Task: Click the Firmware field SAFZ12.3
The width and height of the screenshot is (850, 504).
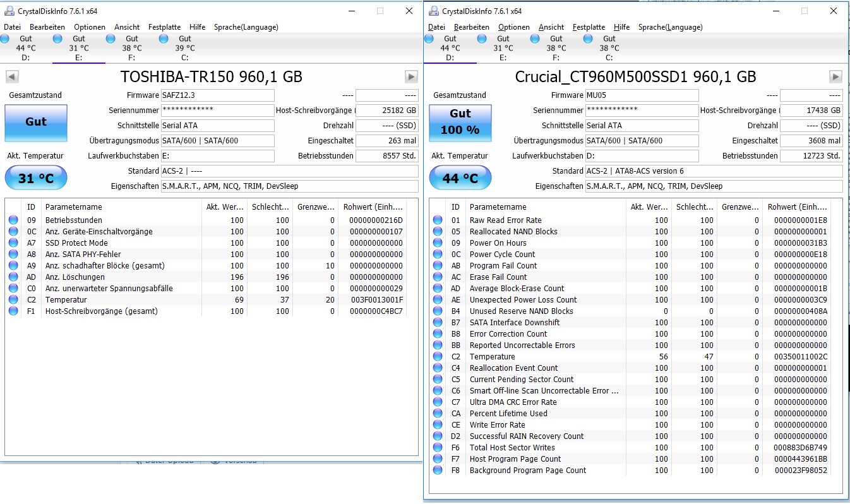Action: point(218,95)
